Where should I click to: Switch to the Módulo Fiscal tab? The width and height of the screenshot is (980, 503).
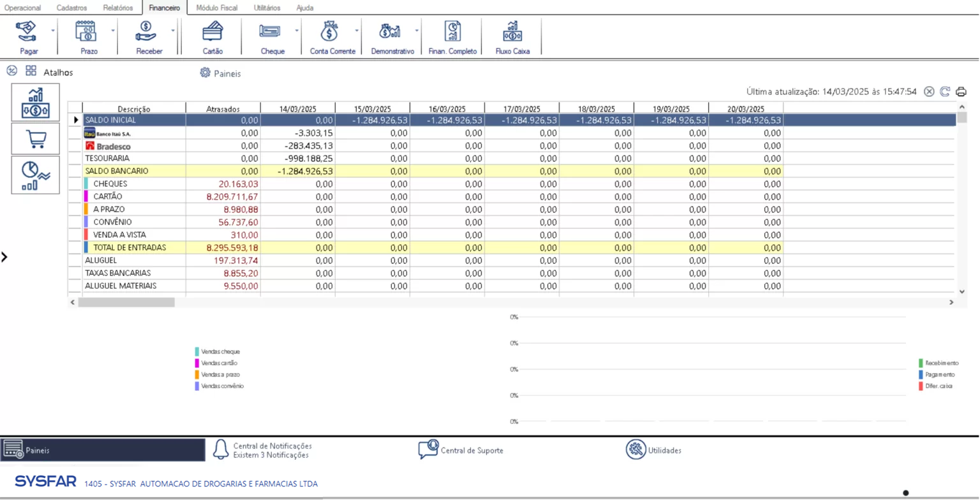[216, 8]
